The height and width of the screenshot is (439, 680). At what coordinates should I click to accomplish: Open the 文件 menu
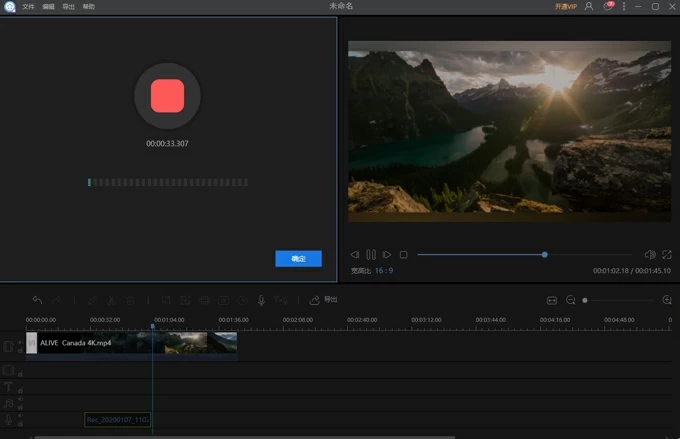tap(28, 6)
